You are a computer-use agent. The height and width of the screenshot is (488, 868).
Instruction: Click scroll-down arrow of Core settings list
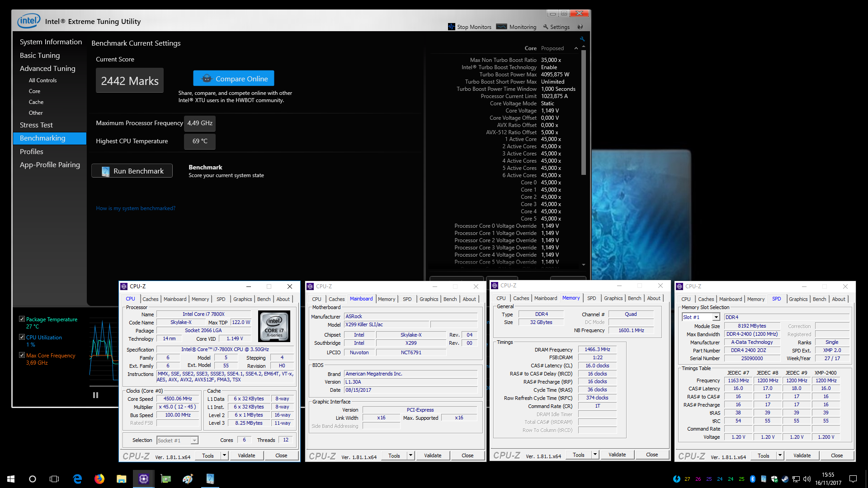pyautogui.click(x=584, y=265)
